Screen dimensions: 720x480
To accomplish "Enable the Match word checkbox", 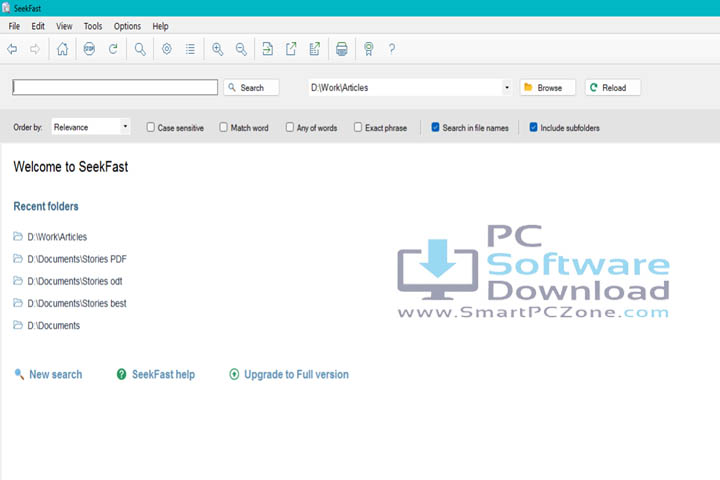I will 223,127.
